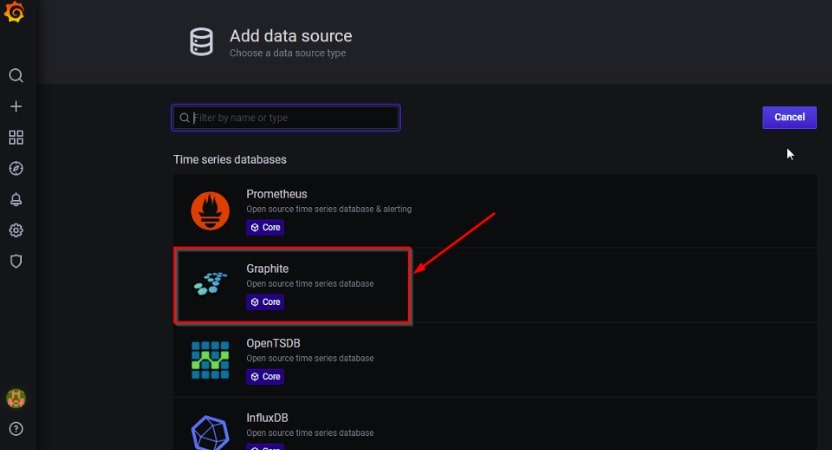
Task: Open the Explore compass icon
Action: pos(16,168)
